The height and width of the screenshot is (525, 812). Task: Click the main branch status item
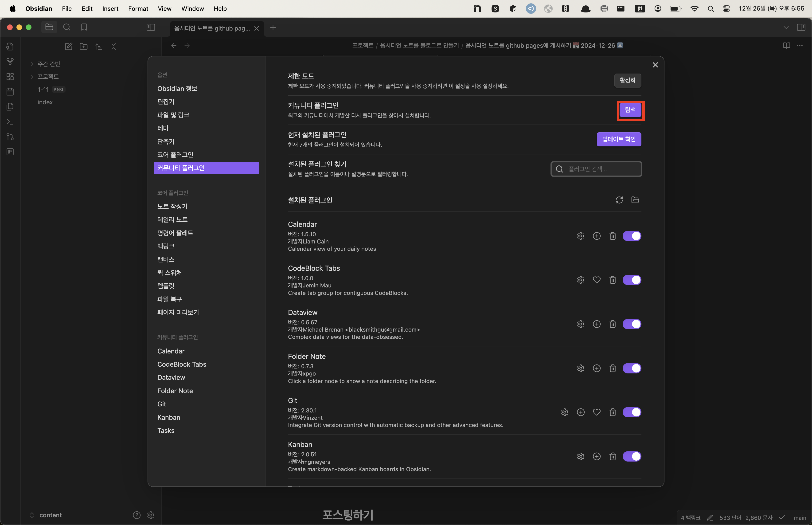click(800, 518)
